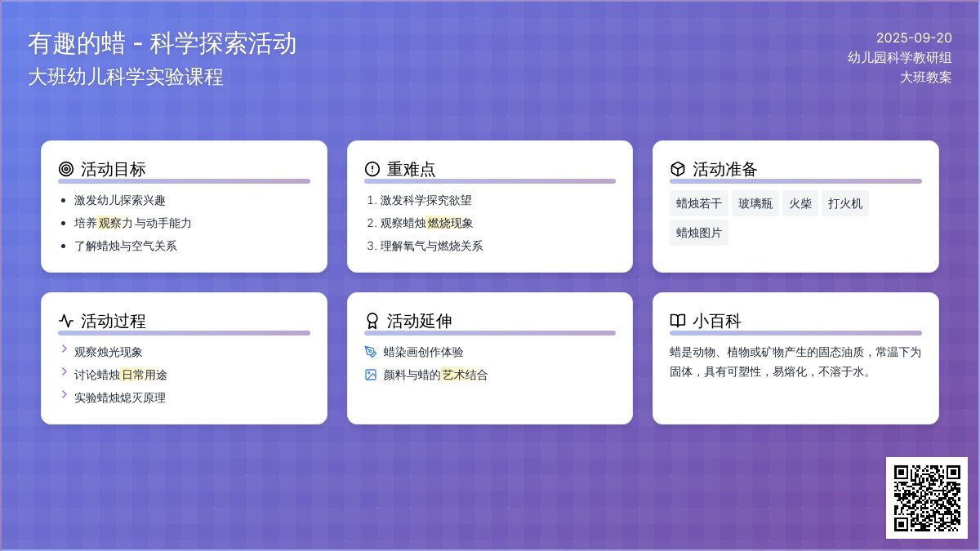Click the award ribbon icon beside 活动延伸
This screenshot has height=551, width=980.
372,321
